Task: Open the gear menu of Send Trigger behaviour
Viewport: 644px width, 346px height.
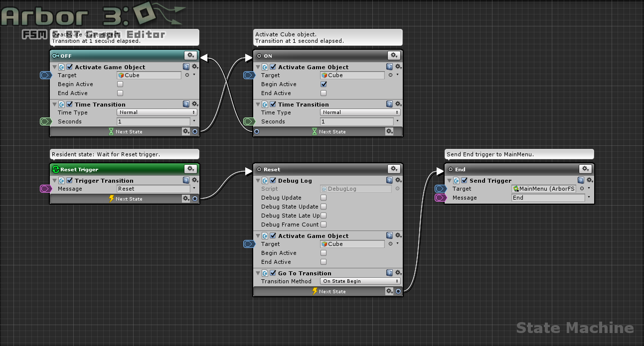Action: point(589,181)
